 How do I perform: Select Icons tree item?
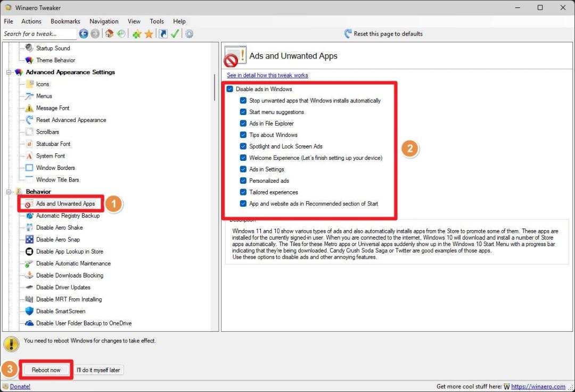tap(43, 84)
